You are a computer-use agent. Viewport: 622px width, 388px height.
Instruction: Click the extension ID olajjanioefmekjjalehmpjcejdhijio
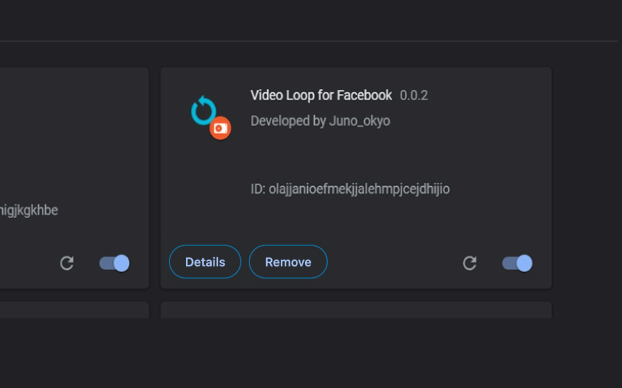350,189
